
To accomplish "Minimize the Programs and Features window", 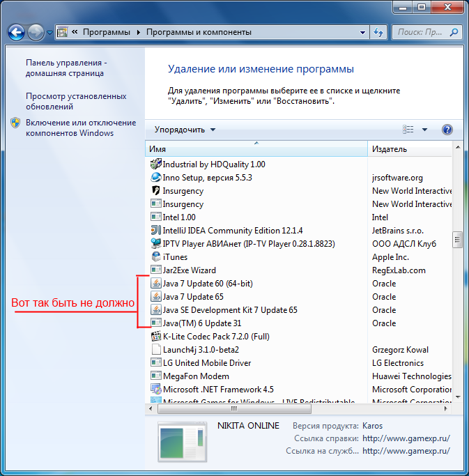I will tap(403, 7).
